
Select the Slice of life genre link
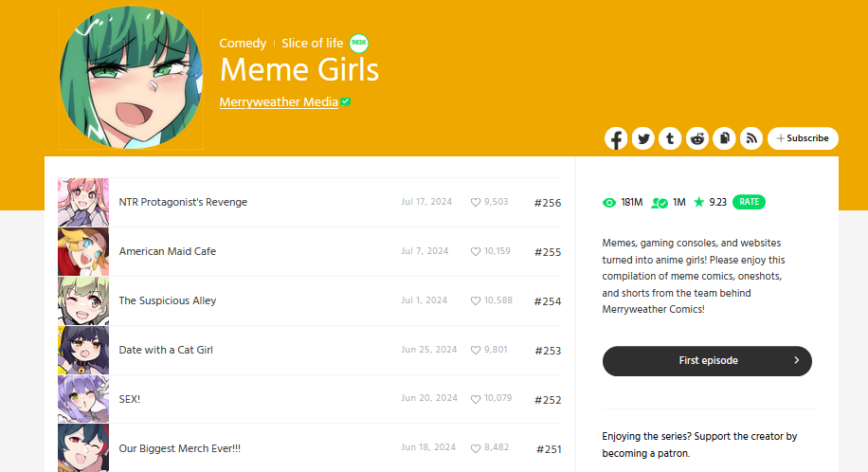(312, 44)
